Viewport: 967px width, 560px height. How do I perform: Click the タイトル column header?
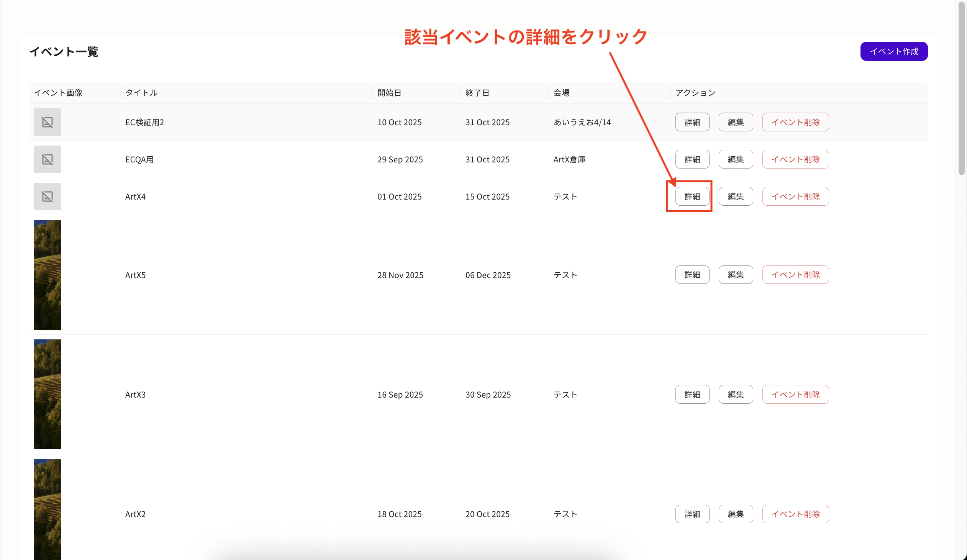pos(141,93)
